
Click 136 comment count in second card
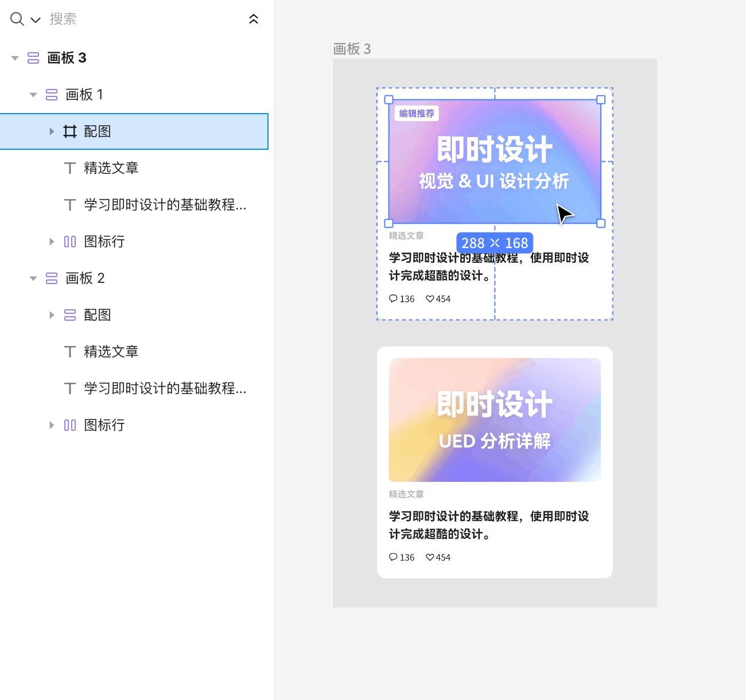tap(407, 558)
